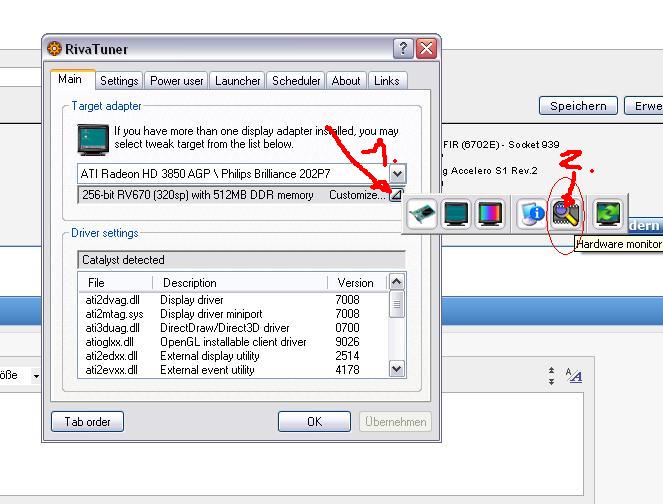Click the Übernehmen button
The image size is (663, 504).
pos(395,422)
